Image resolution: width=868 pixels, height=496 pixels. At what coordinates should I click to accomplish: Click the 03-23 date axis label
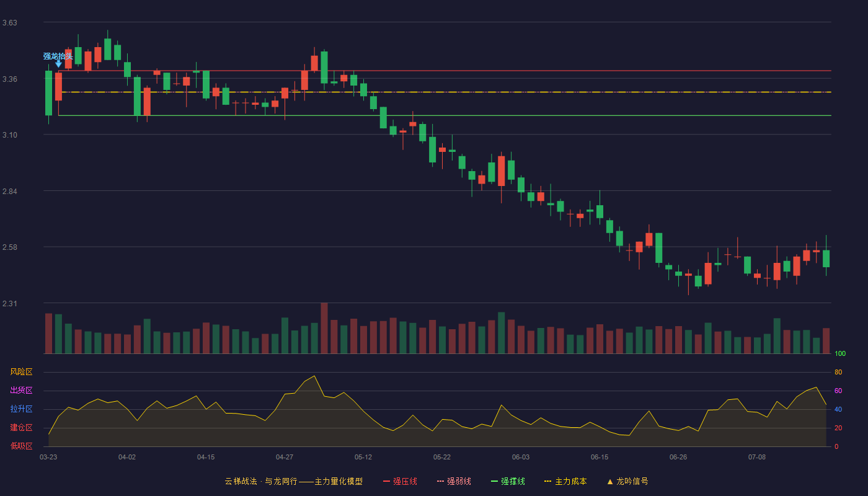coord(48,457)
